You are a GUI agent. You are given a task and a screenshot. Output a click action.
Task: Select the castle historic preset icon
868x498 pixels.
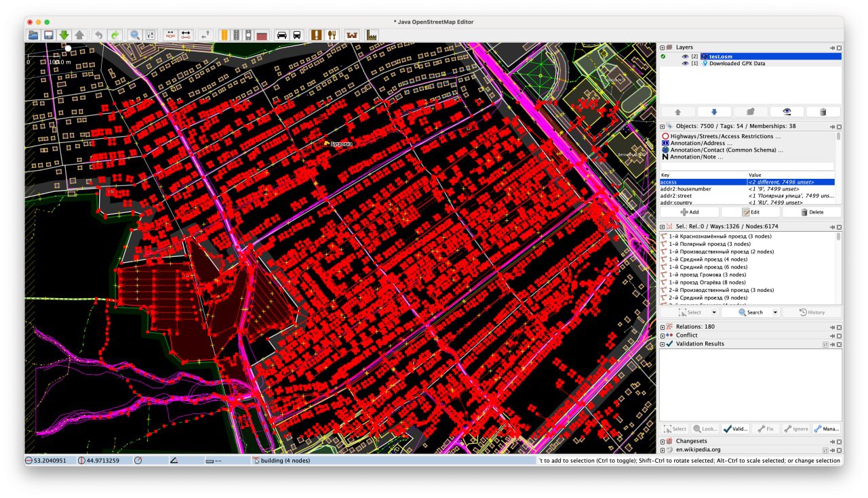pyautogui.click(x=351, y=35)
